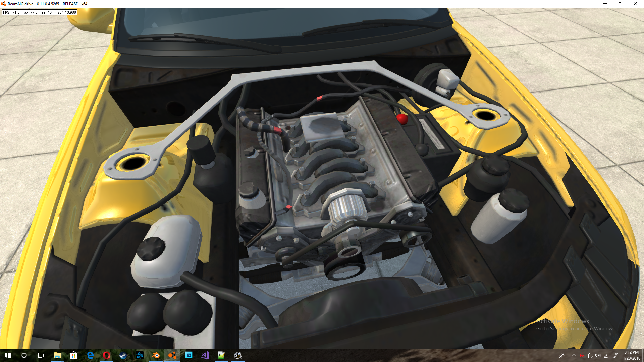Switch to Opera browser
This screenshot has width=644, height=362.
tap(107, 355)
